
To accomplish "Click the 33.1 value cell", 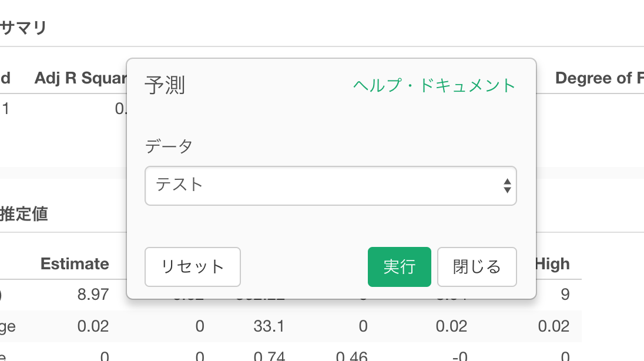I will (270, 326).
